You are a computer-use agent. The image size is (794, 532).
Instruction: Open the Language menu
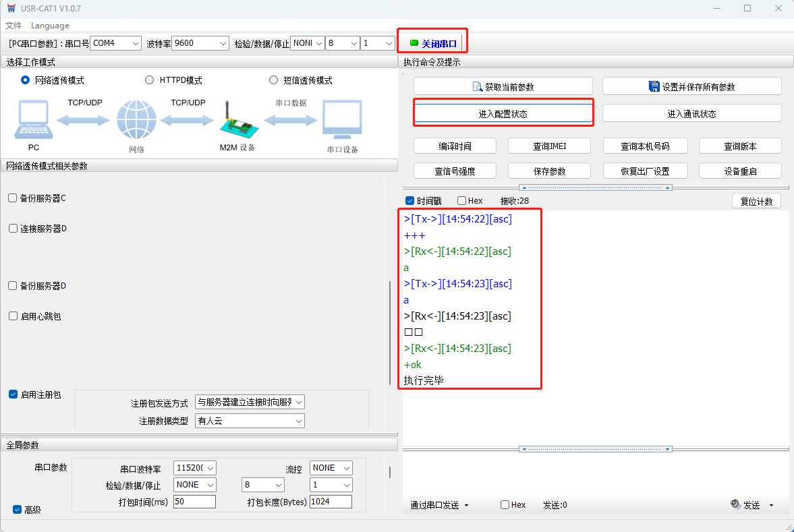point(50,26)
